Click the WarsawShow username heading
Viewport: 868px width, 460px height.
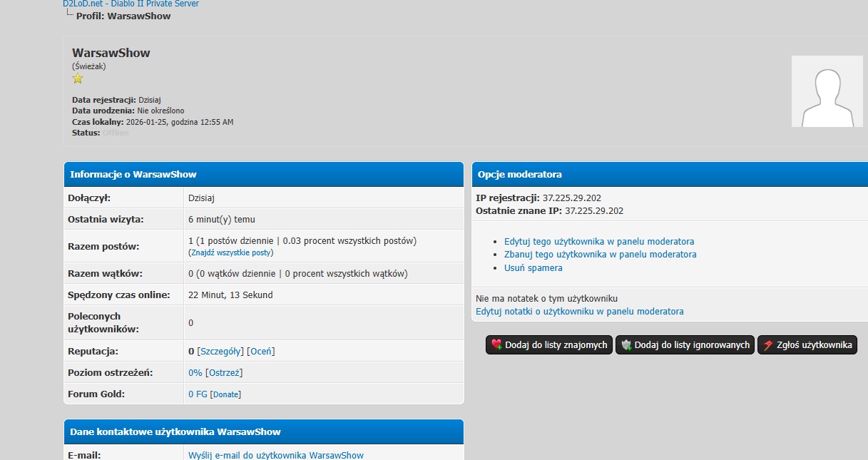111,53
